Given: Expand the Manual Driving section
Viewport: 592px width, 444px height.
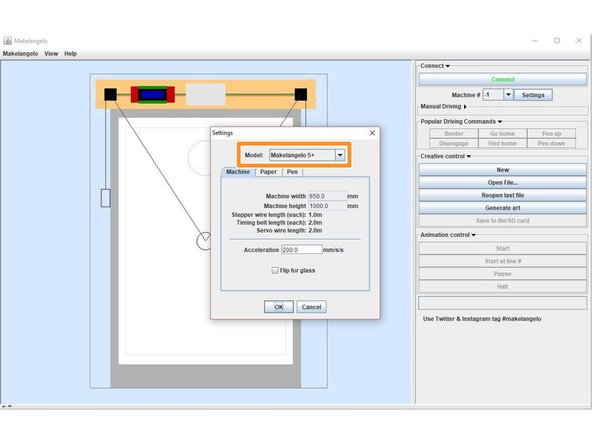Looking at the screenshot, I should [444, 107].
